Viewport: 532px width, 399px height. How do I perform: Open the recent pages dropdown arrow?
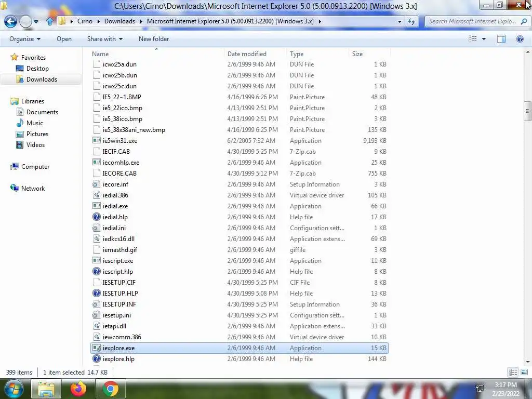[36, 22]
